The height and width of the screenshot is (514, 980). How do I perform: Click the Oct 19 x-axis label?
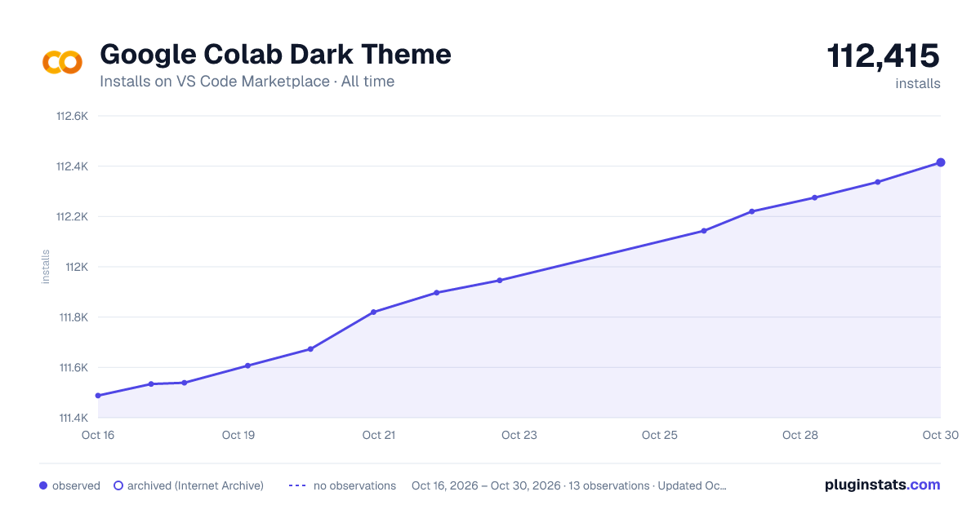238,435
